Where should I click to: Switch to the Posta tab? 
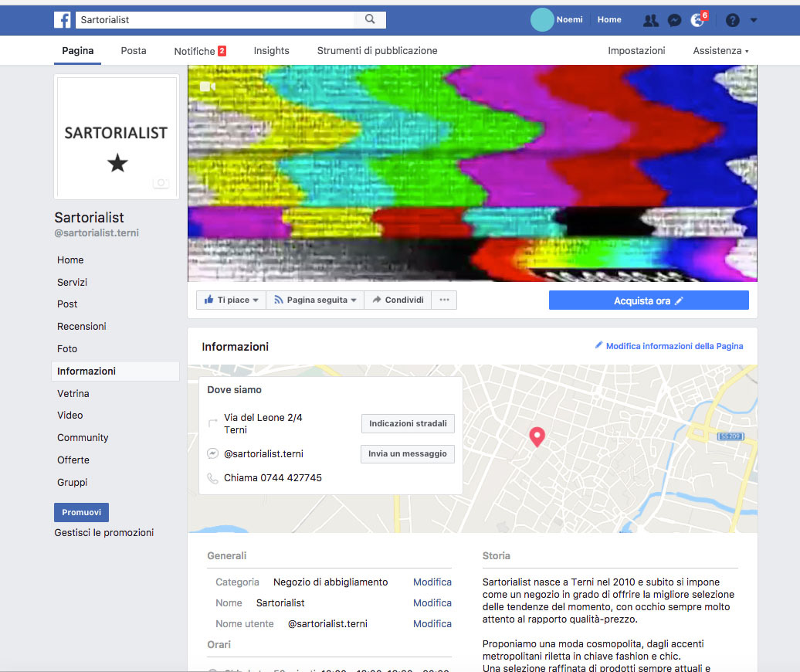pos(134,50)
